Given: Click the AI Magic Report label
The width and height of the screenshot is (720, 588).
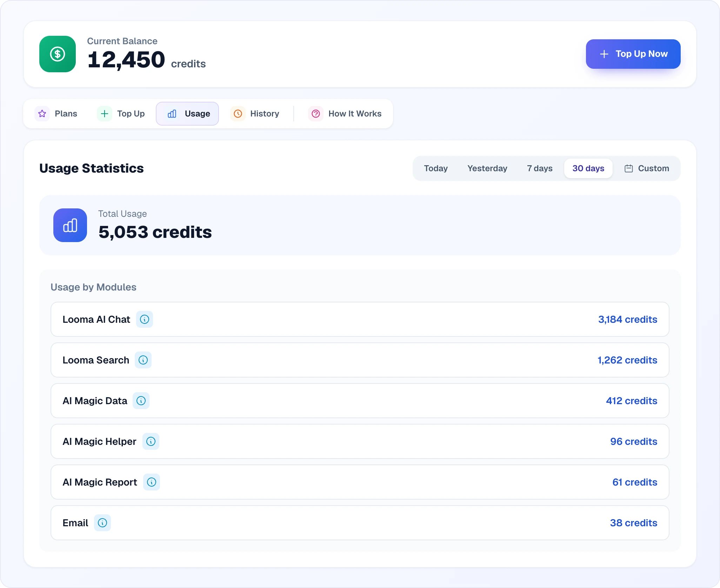Looking at the screenshot, I should tap(100, 482).
